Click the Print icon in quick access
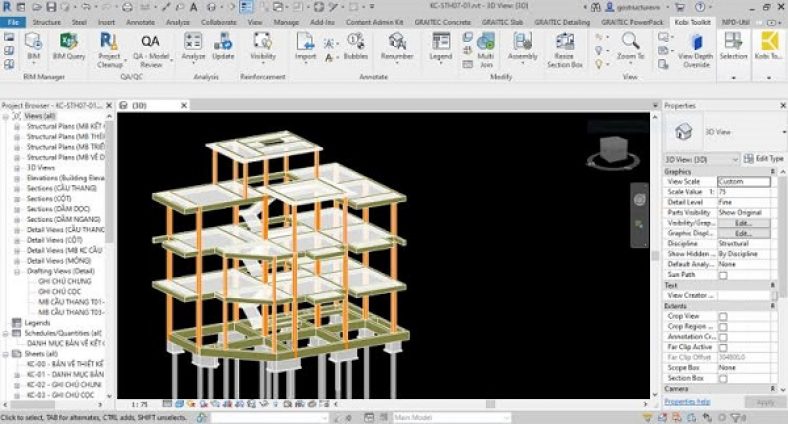 [x=127, y=7]
